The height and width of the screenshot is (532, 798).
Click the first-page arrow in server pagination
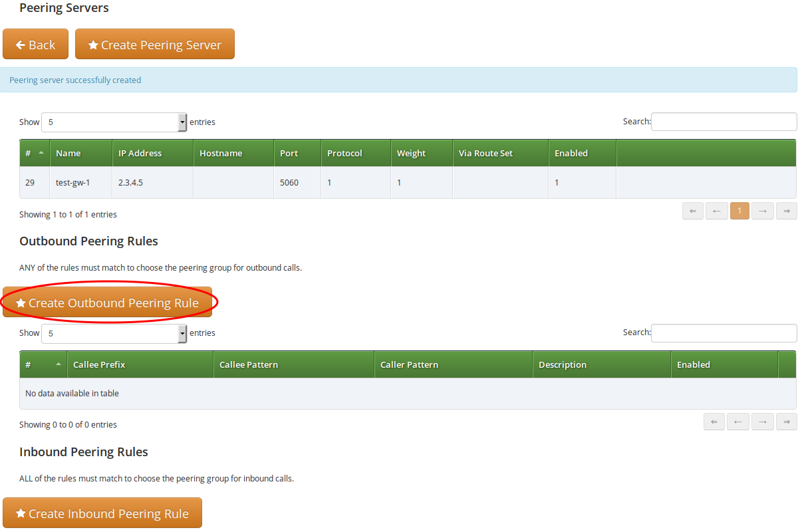(692, 210)
